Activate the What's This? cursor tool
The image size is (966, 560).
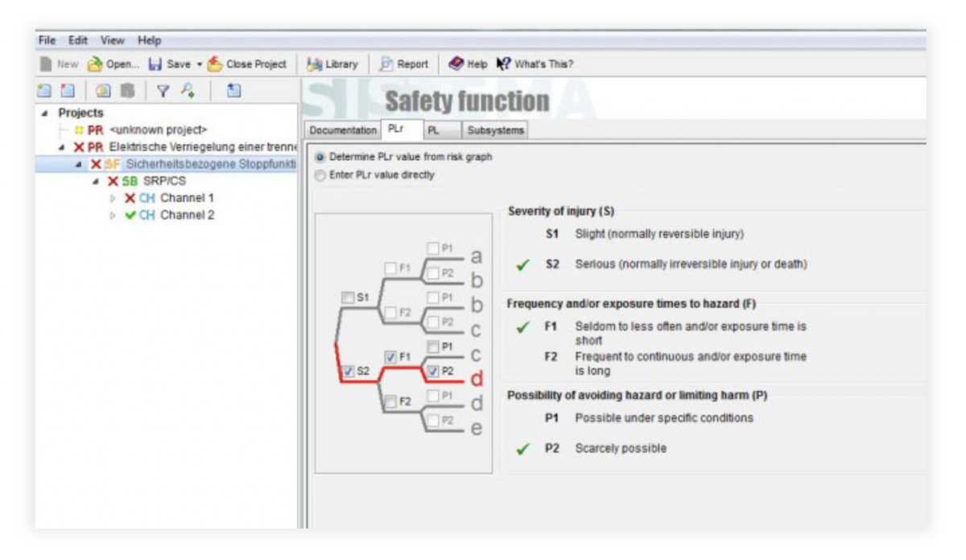click(504, 64)
